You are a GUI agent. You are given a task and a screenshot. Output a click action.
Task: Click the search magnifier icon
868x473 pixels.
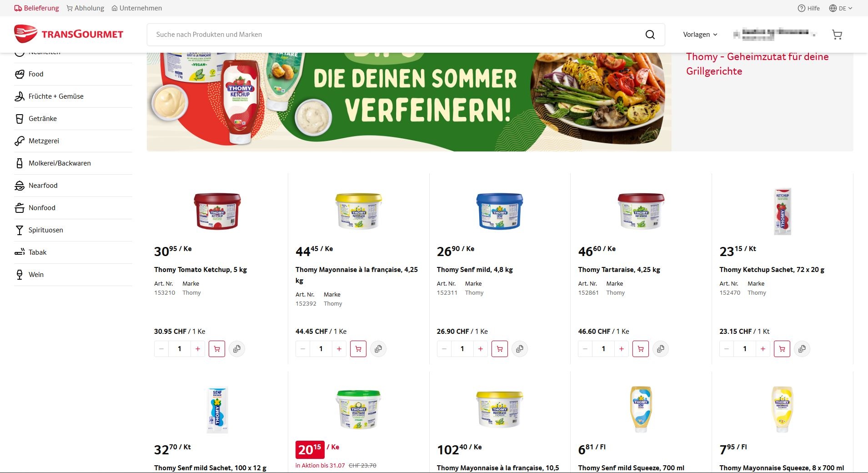(x=650, y=35)
